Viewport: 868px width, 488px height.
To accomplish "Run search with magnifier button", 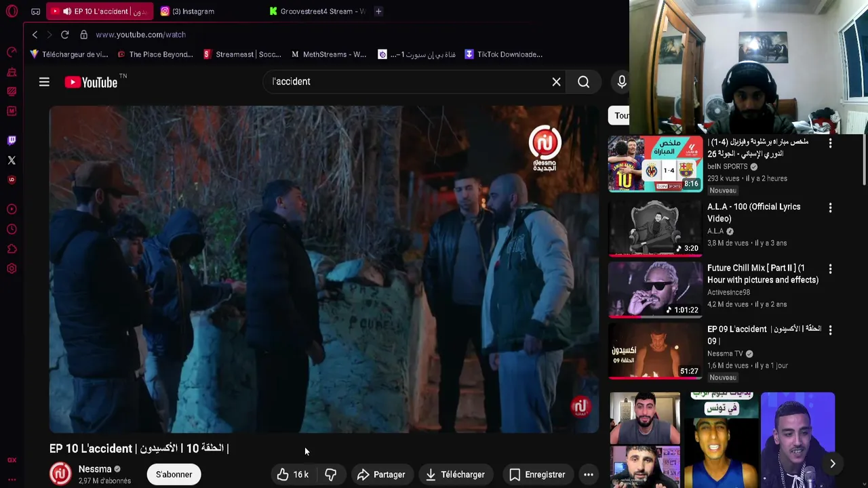I will 583,82.
